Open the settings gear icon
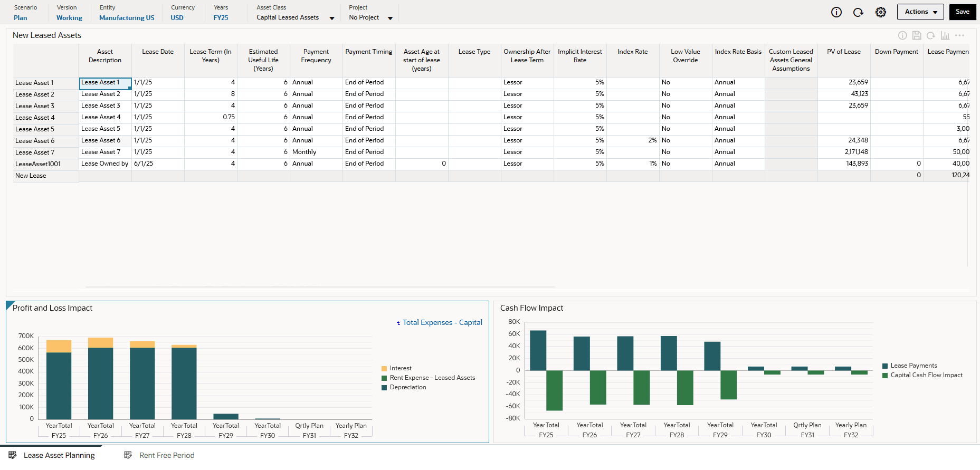Screen dimensions: 980x470 (x=880, y=12)
